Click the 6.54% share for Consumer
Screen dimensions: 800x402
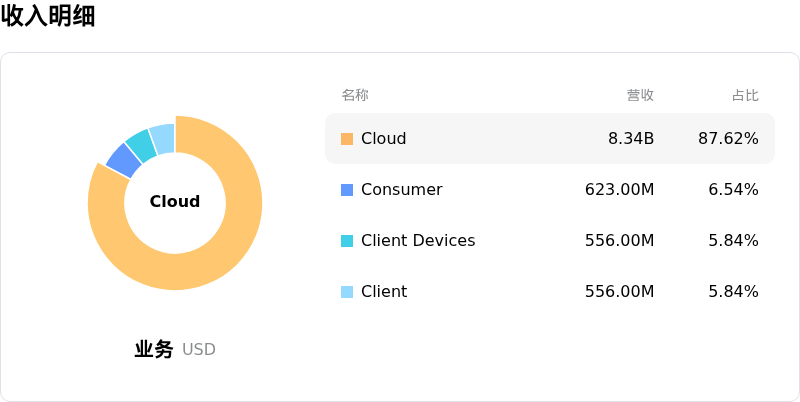click(733, 190)
